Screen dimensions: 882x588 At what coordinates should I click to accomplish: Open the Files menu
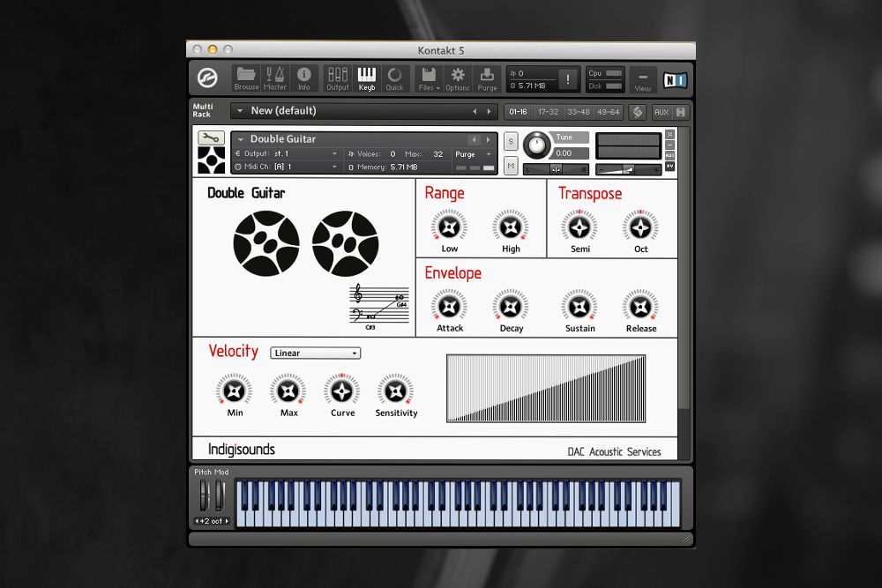point(429,78)
